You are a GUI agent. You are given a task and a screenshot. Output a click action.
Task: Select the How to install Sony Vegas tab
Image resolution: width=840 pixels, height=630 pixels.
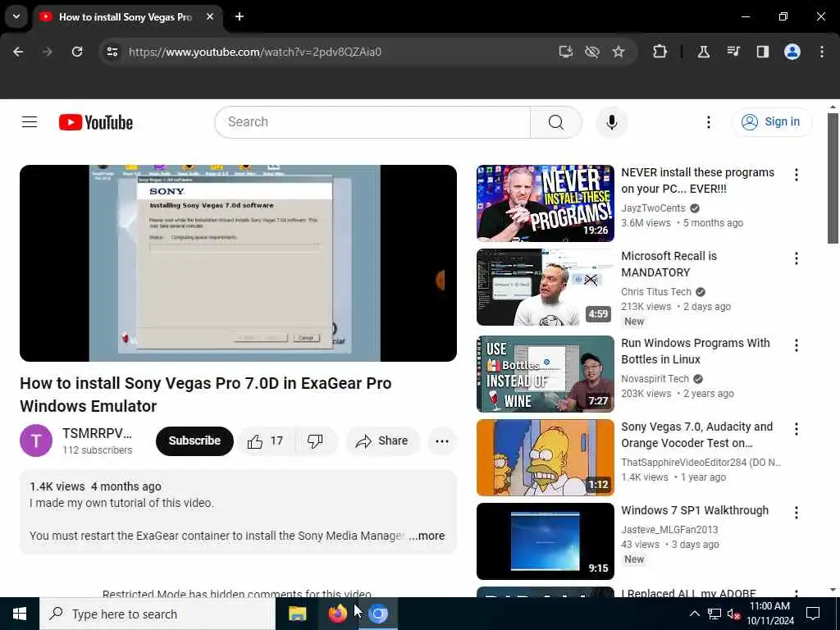[x=126, y=17]
